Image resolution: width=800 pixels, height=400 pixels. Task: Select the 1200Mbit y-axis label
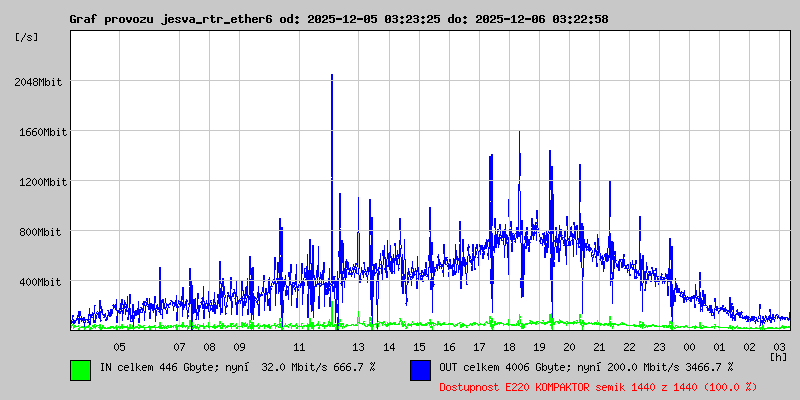tap(41, 182)
